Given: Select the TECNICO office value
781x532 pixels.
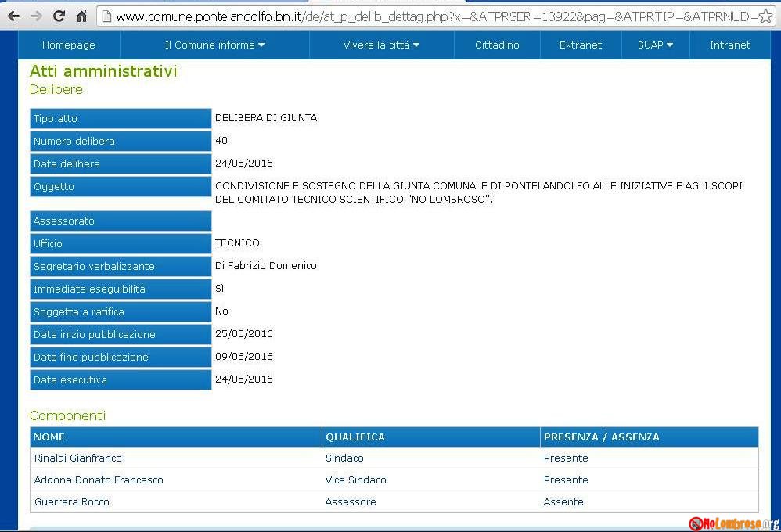Looking at the screenshot, I should (x=237, y=243).
